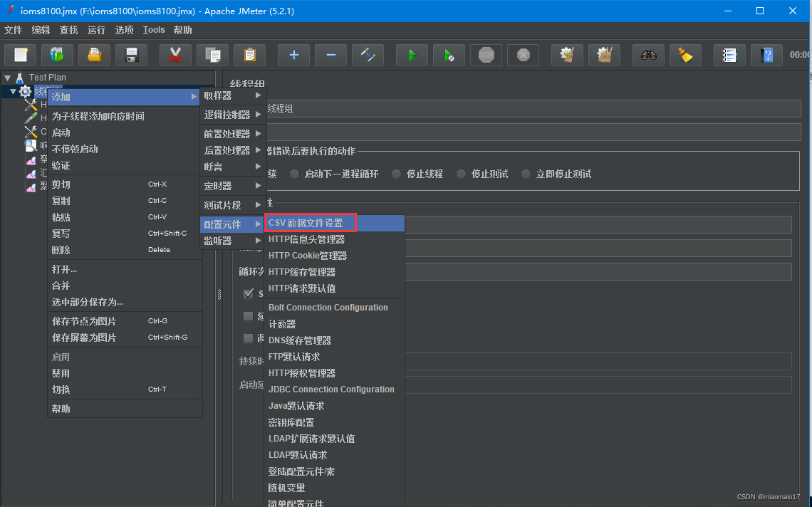The width and height of the screenshot is (812, 507).
Task: Choose CSV 数据文件设置 from submenu
Action: 335,223
